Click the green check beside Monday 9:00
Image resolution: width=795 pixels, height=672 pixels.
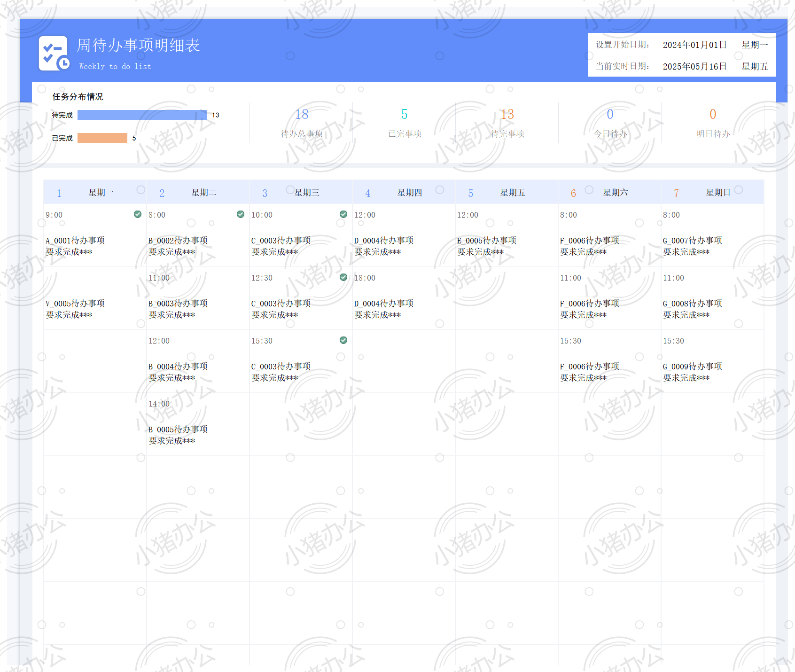point(138,214)
